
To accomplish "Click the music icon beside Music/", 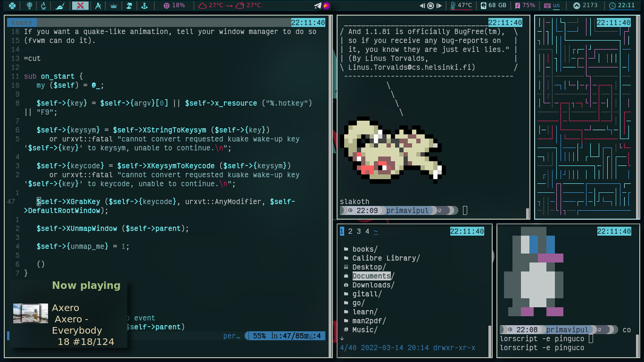I will coord(346,330).
